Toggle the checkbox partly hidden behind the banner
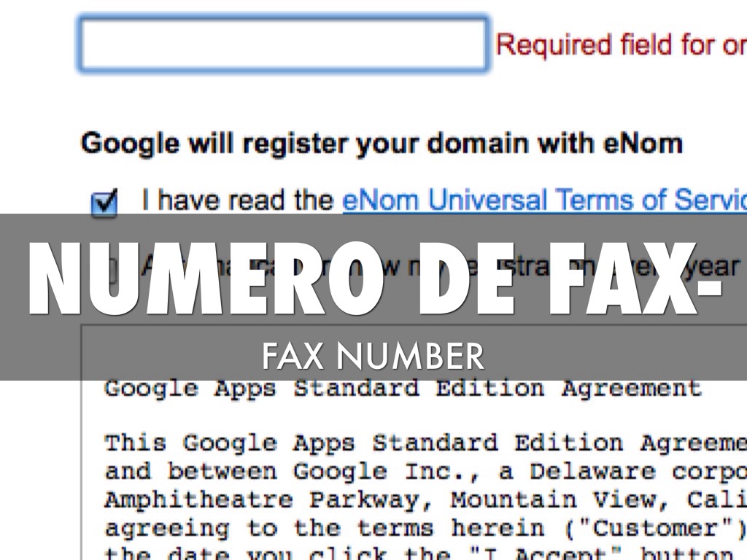This screenshot has width=747, height=560. (111, 272)
